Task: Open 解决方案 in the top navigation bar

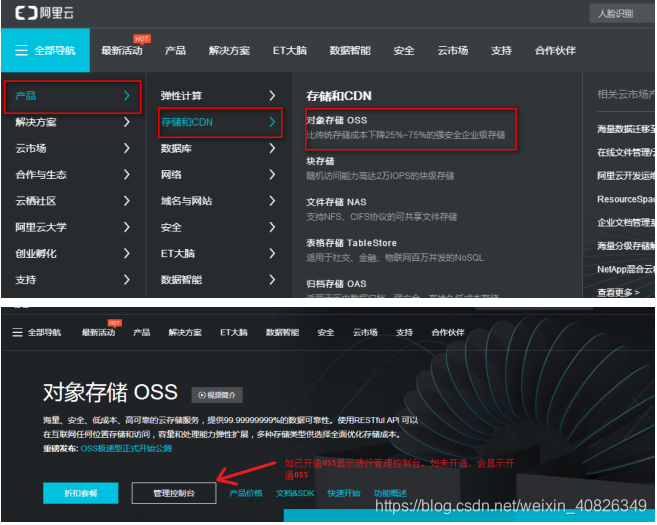Action: click(229, 51)
